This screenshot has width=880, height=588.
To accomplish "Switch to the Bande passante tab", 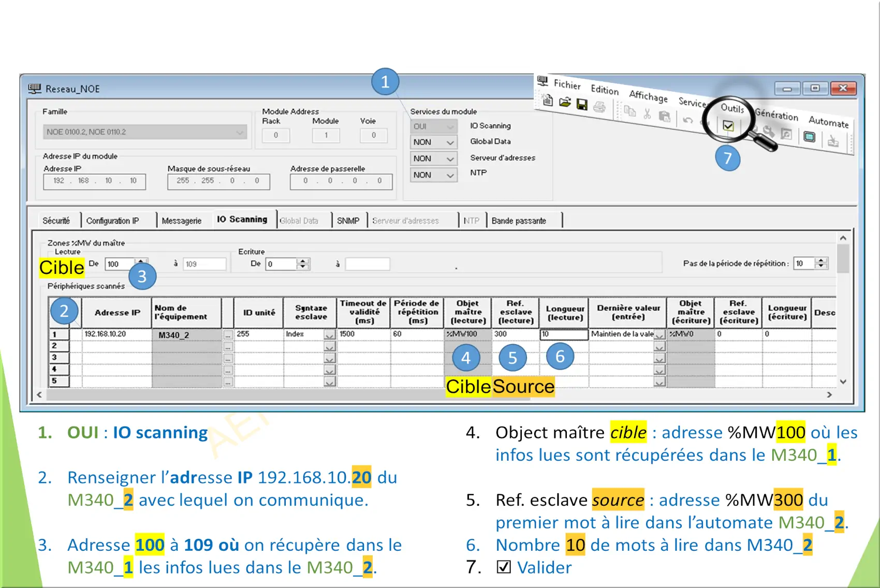I will click(519, 220).
